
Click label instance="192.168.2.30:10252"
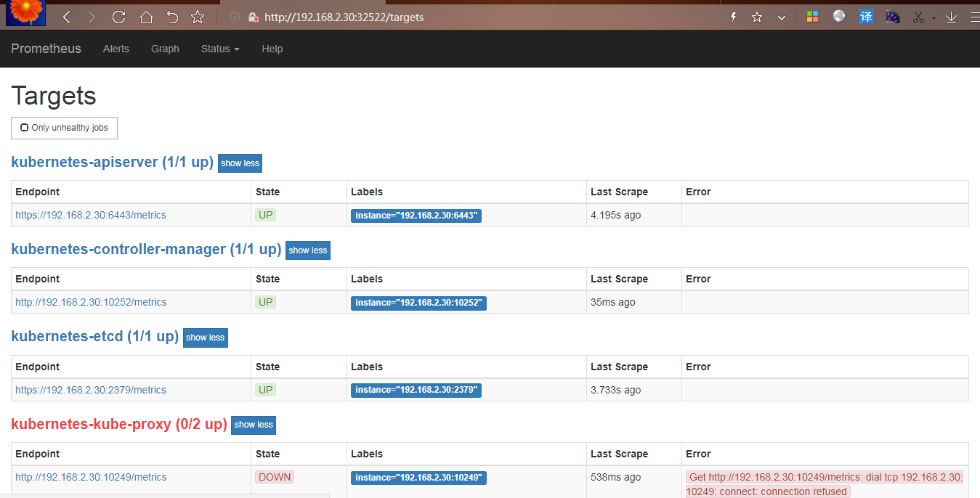point(418,303)
